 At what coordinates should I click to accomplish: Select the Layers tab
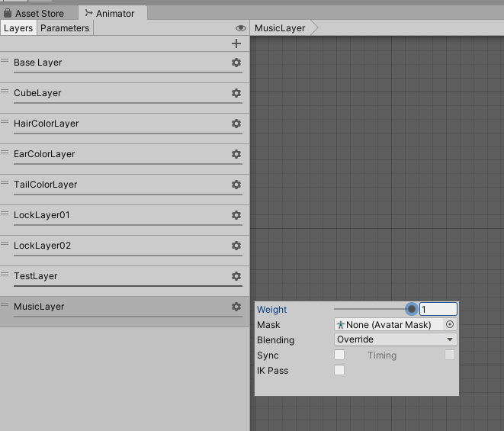tap(18, 28)
